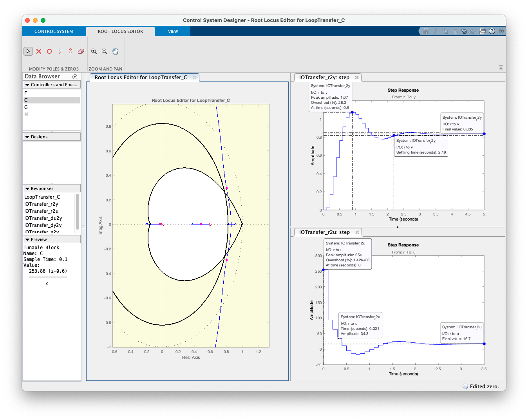
Task: Click the lower magenta closed-loop pole on root locus
Action: (226, 260)
